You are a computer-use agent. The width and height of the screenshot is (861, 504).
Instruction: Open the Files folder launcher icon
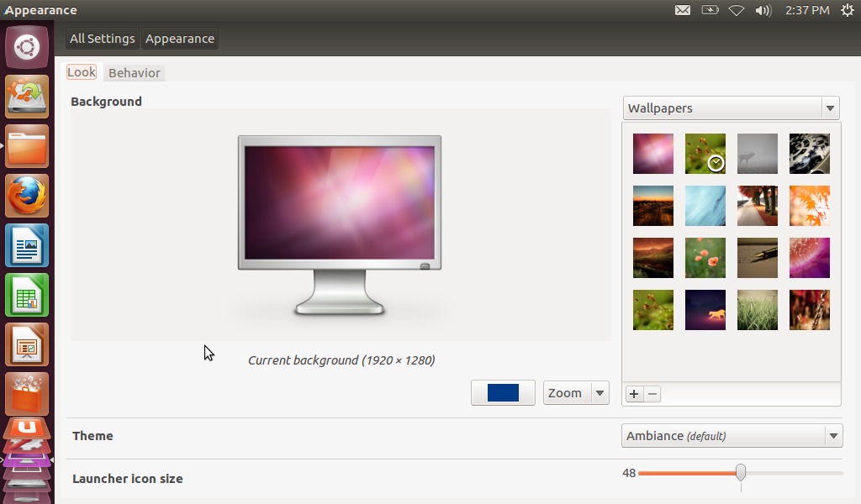[27, 146]
